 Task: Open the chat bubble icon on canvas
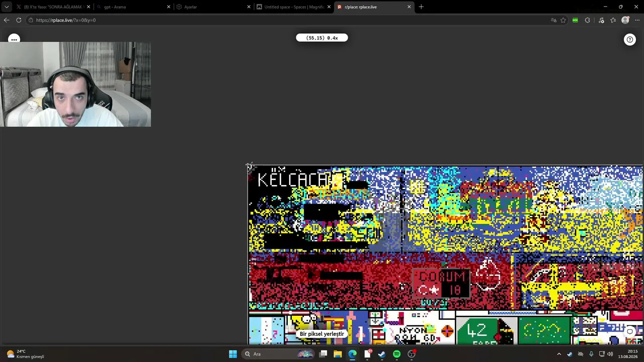point(630,331)
